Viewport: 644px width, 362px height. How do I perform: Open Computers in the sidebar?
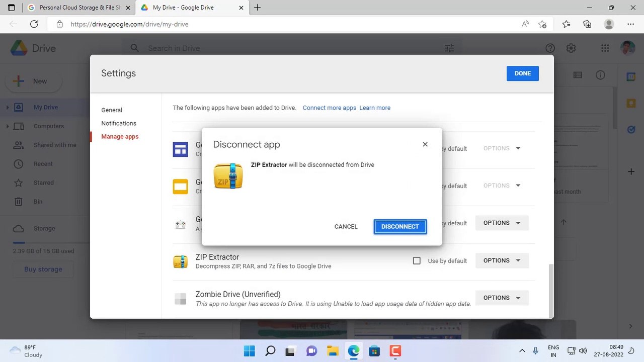coord(49,126)
